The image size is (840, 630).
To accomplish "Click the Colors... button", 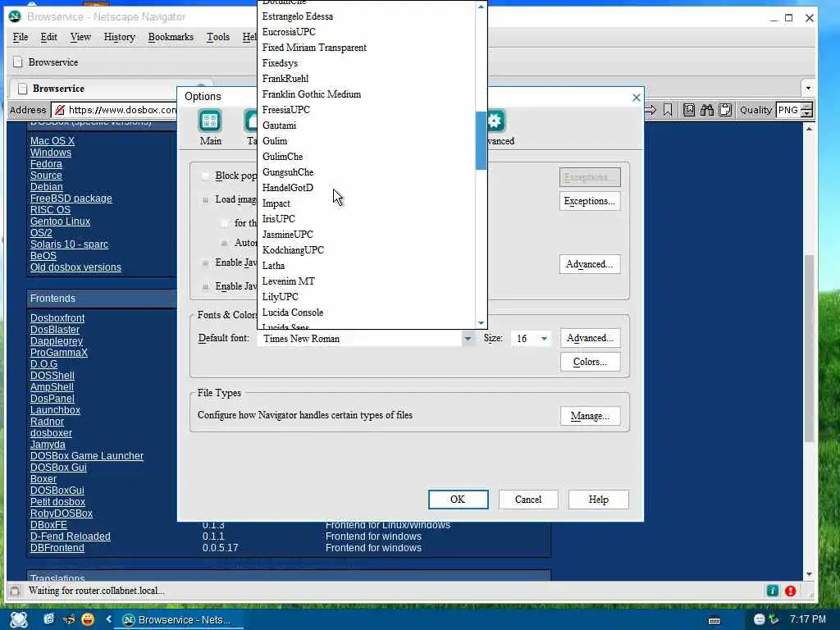I will tap(590, 362).
